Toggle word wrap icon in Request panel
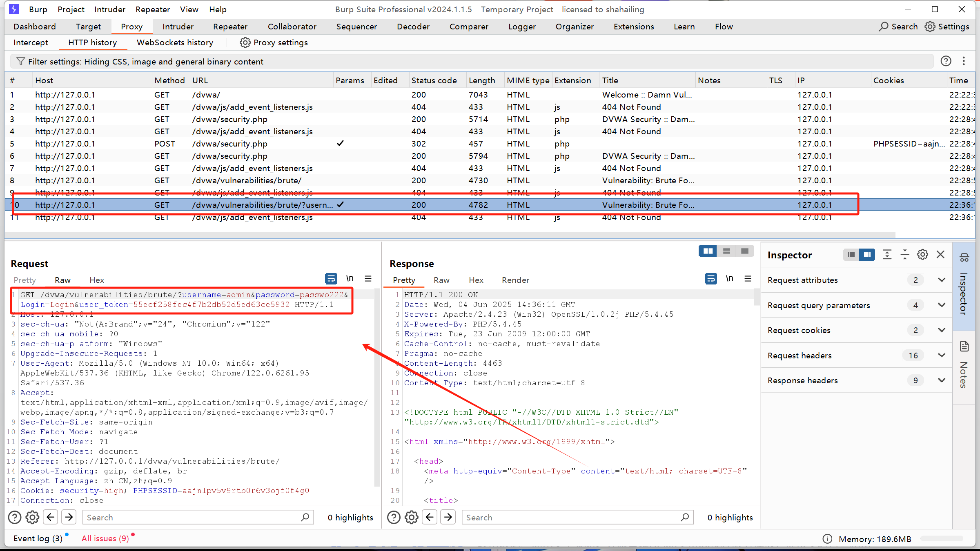 coord(331,279)
